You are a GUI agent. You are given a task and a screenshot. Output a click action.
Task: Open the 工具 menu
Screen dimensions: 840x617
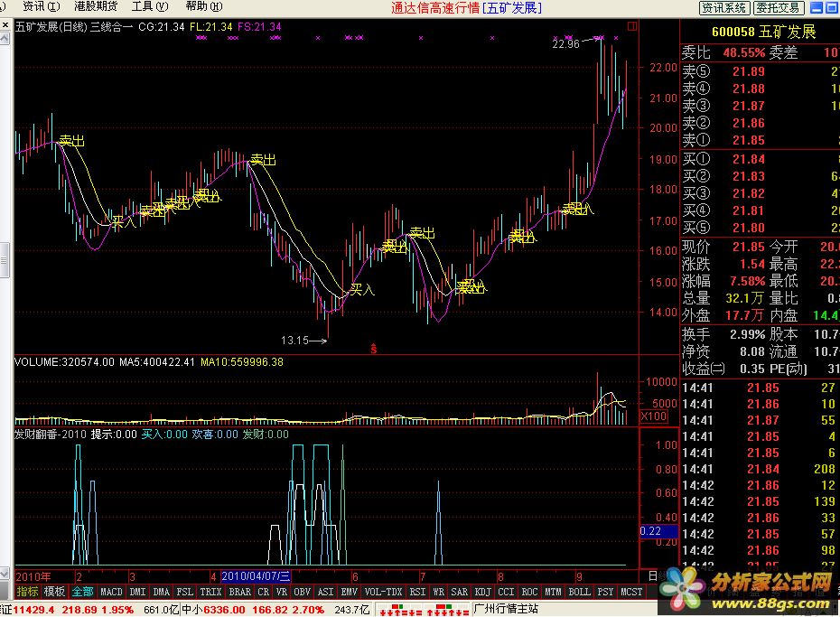point(149,6)
